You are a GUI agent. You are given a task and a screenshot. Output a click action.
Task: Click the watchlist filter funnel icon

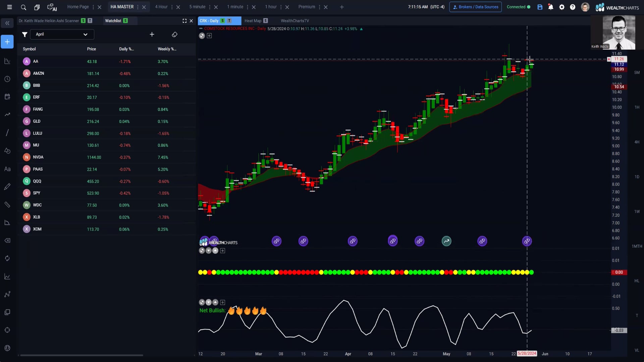(x=24, y=35)
